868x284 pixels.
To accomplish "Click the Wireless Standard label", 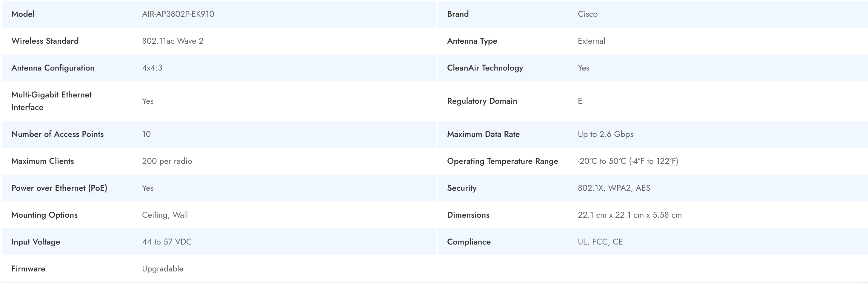I will (x=45, y=41).
